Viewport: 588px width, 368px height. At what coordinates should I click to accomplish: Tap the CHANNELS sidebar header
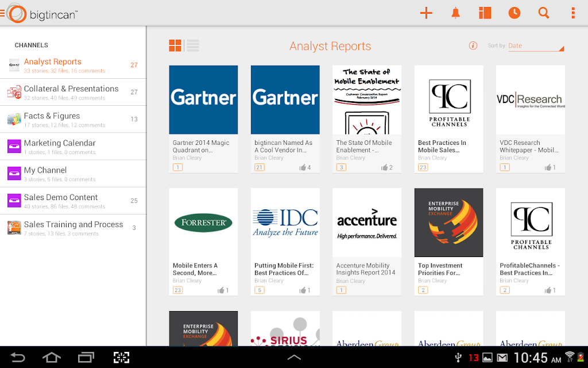[x=32, y=45]
